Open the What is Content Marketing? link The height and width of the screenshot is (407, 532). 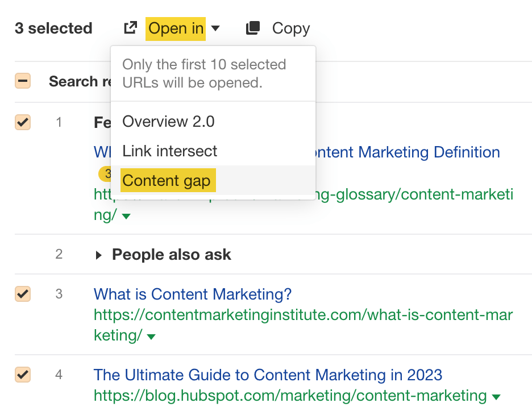pos(192,294)
